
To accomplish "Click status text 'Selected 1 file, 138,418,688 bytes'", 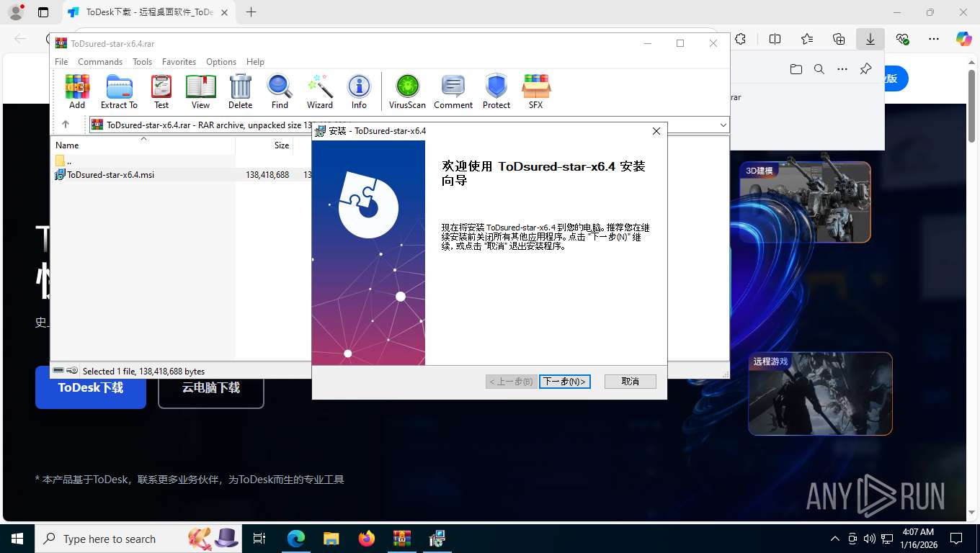I will tap(143, 372).
